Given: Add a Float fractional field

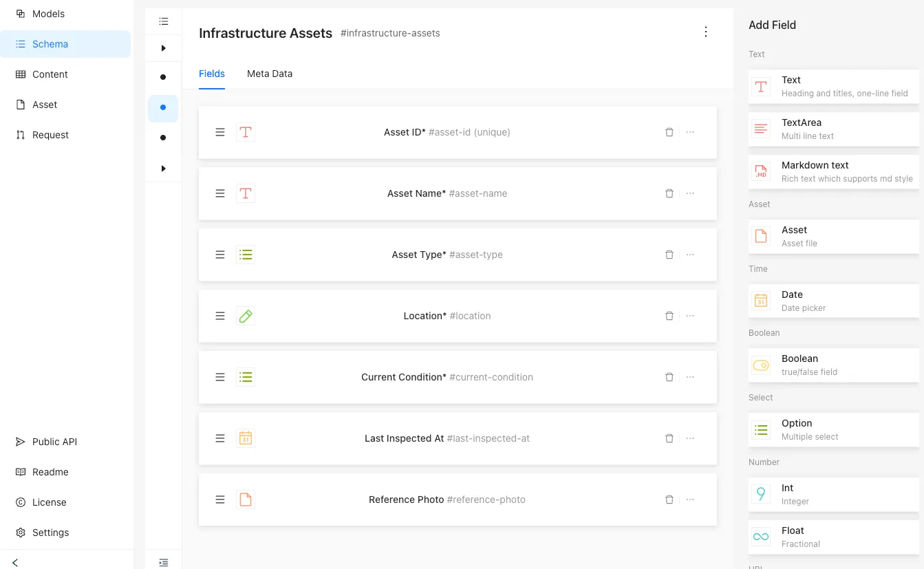Looking at the screenshot, I should 834,537.
